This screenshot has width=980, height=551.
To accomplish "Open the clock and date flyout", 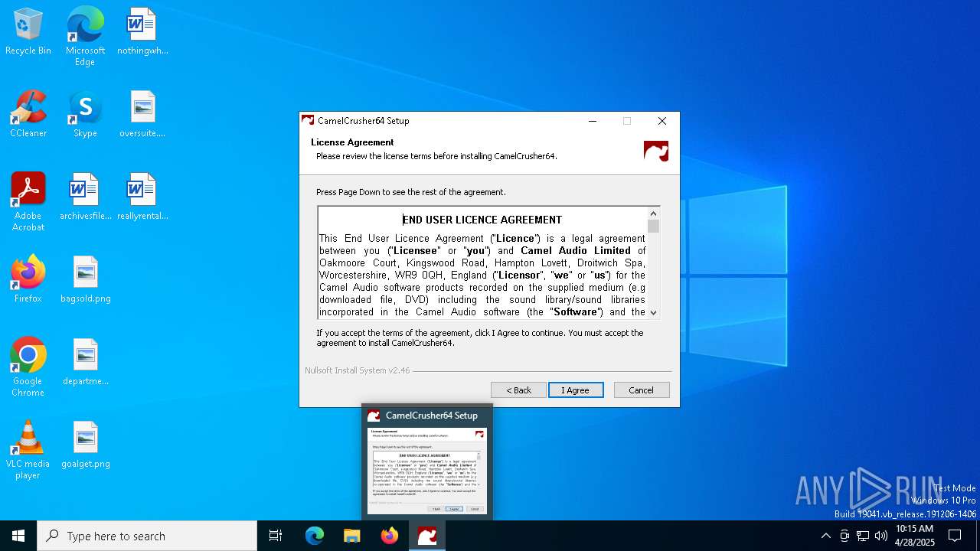I will [915, 536].
